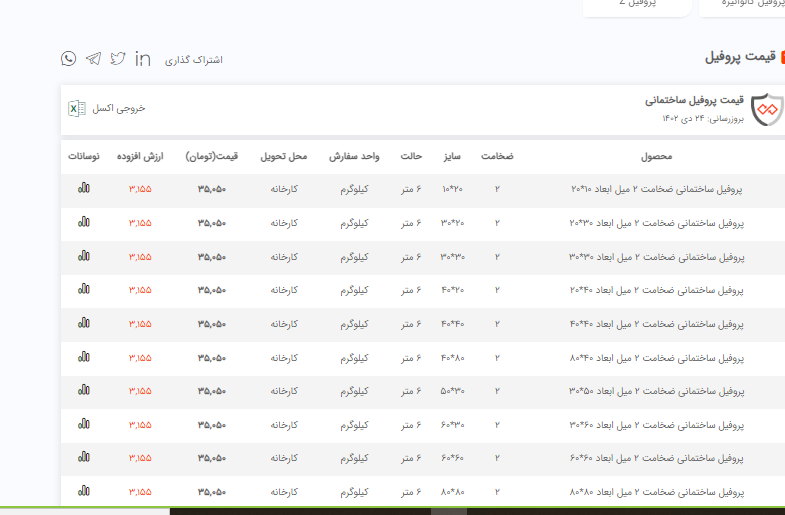This screenshot has width=785, height=515.
Task: Click the LinkedIn share icon
Action: click(143, 59)
